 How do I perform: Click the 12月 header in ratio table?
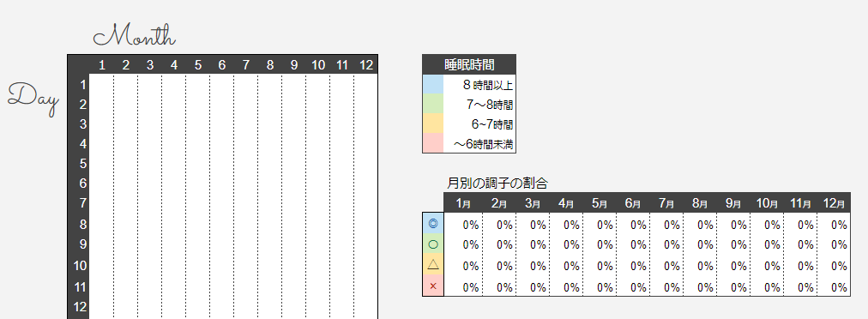pos(833,202)
